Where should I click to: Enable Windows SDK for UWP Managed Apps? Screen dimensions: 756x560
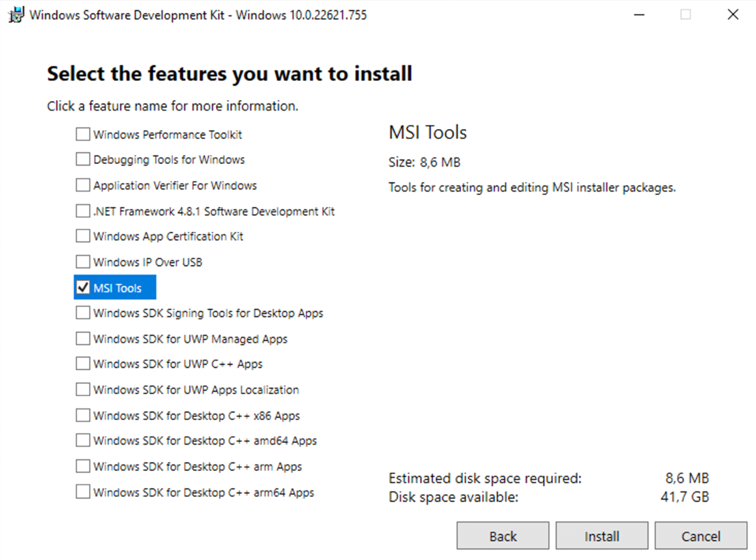tap(83, 339)
